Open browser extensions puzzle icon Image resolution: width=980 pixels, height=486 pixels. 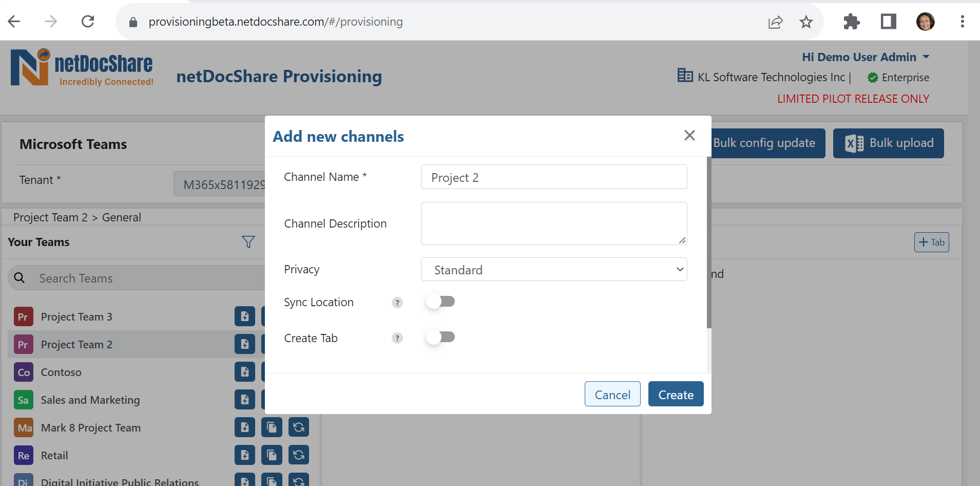[851, 22]
